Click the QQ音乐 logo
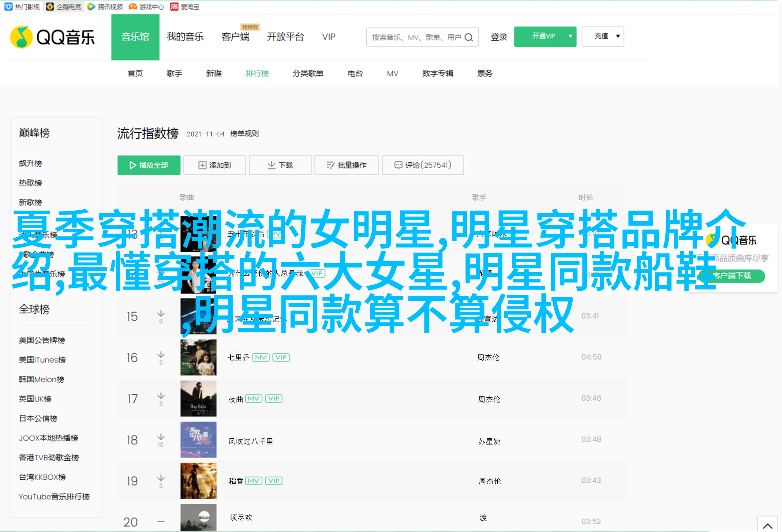Viewport: 782px width, 532px height. 52,37
